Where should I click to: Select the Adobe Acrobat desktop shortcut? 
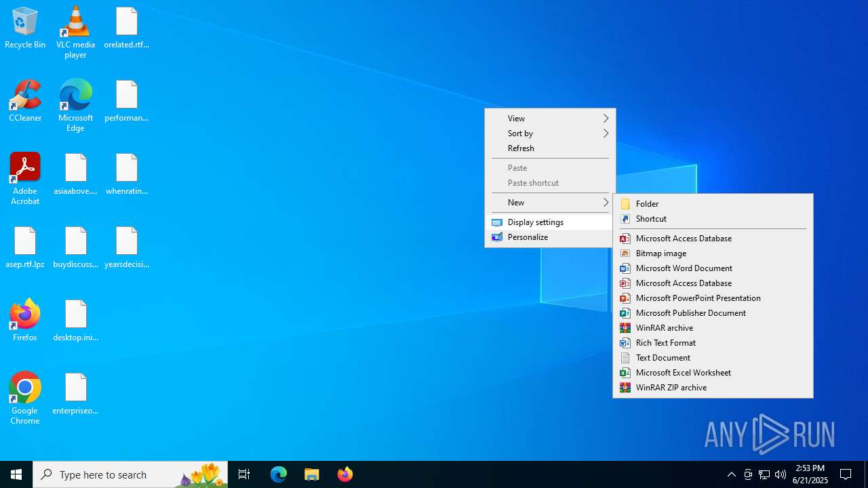point(25,179)
